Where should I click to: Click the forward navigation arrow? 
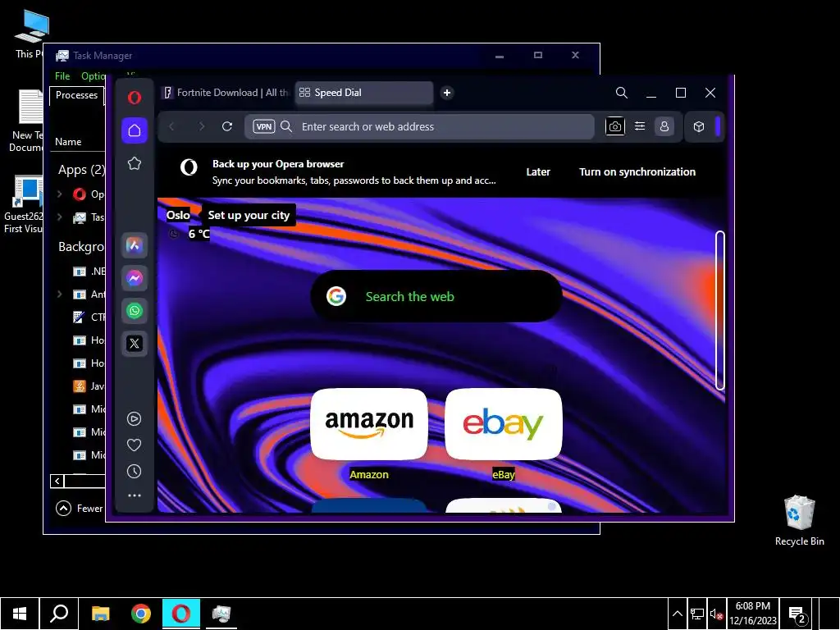(x=202, y=126)
